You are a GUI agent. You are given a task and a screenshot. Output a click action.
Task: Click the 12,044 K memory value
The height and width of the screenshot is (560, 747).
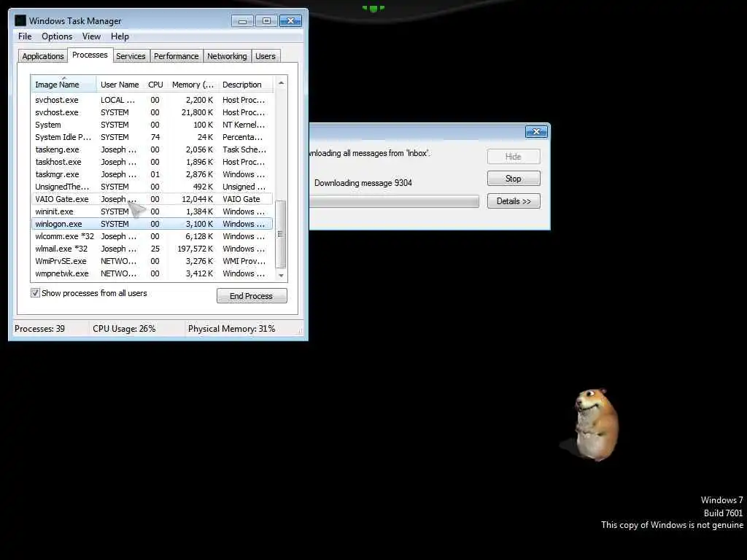(197, 199)
